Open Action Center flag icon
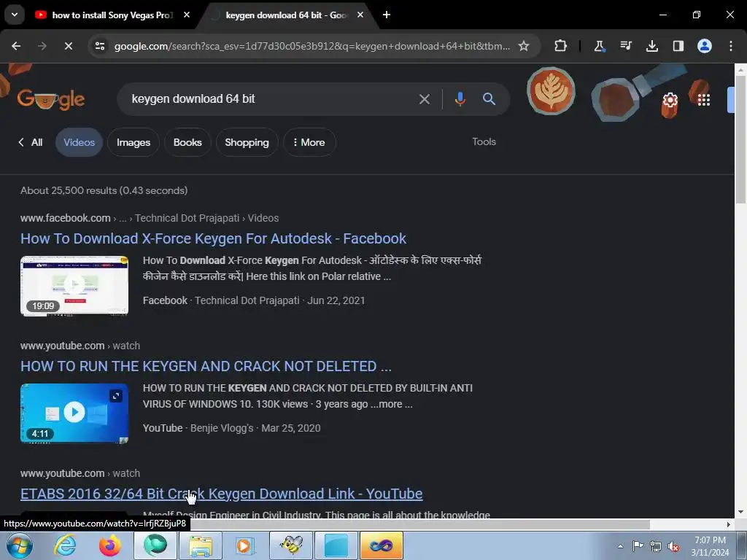Image resolution: width=747 pixels, height=560 pixels. [638, 546]
